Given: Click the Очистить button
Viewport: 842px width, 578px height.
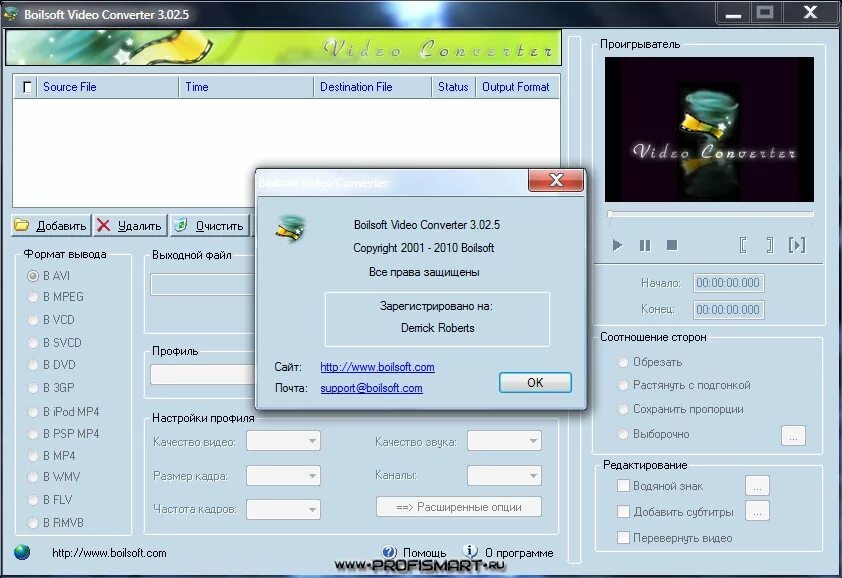Looking at the screenshot, I should [x=210, y=226].
